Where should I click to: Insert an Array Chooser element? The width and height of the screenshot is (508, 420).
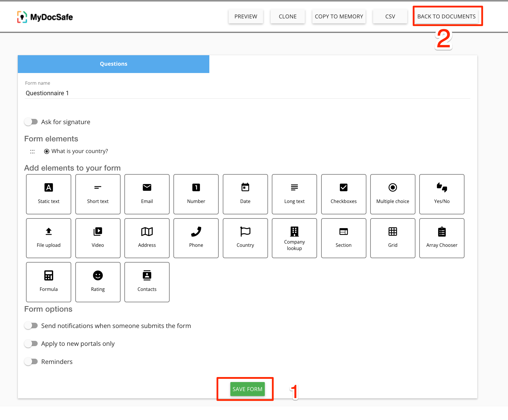click(441, 238)
